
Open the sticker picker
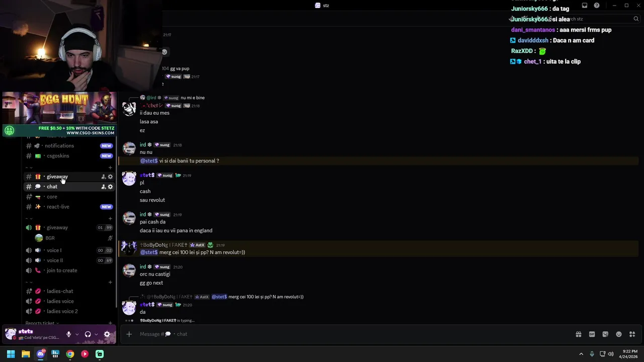tap(605, 334)
